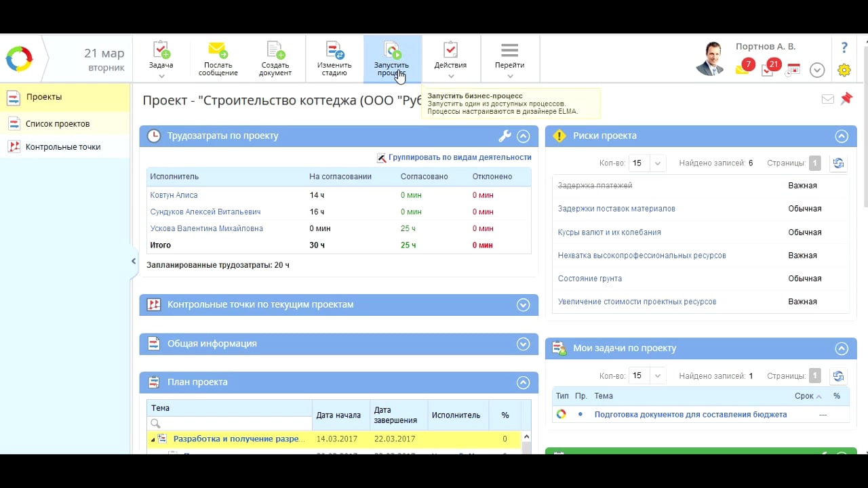This screenshot has width=868, height=488.
Task: Collapse the Мои задачи по проекту panel
Action: (x=842, y=348)
